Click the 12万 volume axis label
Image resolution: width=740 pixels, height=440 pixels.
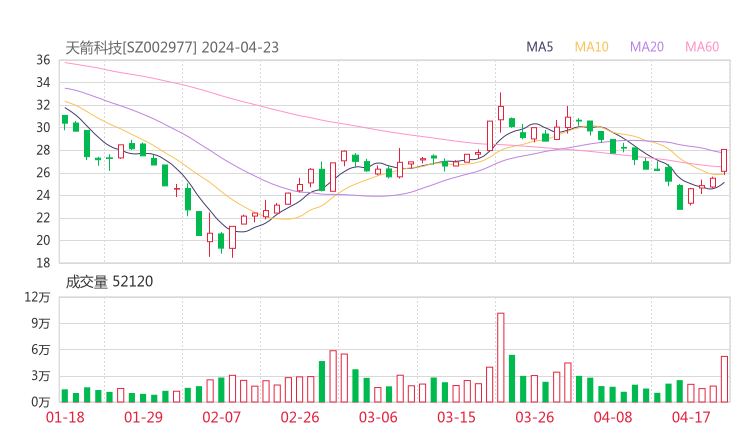(x=37, y=297)
